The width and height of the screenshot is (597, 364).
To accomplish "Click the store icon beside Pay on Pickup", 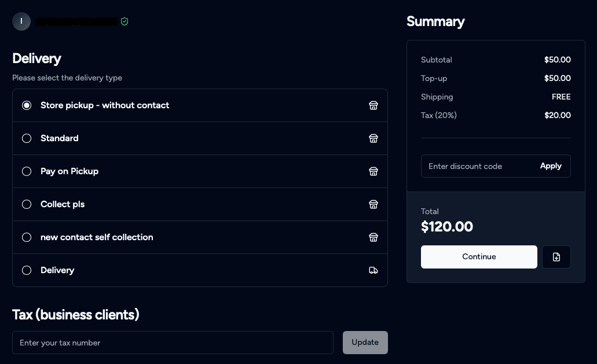I will tap(373, 171).
